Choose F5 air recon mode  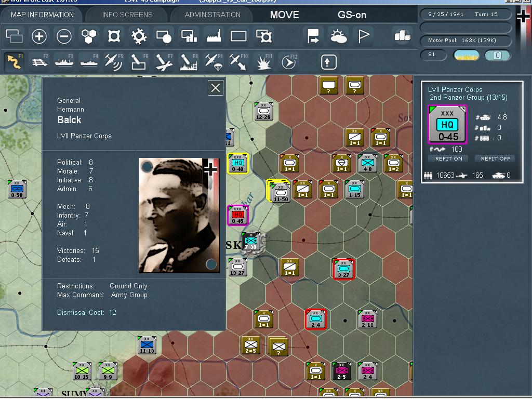[x=114, y=62]
